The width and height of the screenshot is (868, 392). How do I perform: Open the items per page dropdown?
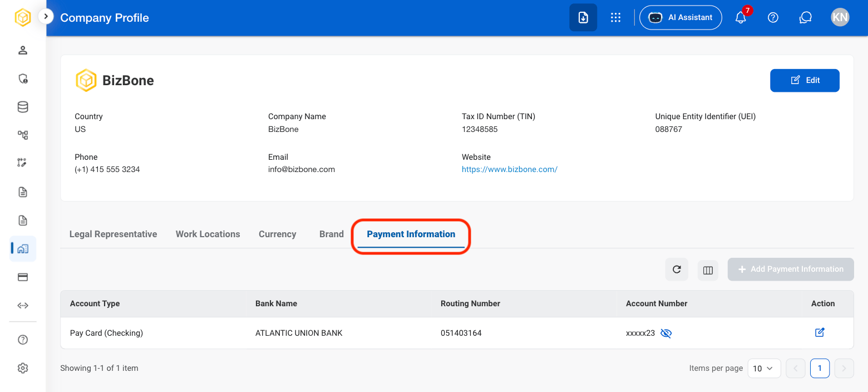764,368
